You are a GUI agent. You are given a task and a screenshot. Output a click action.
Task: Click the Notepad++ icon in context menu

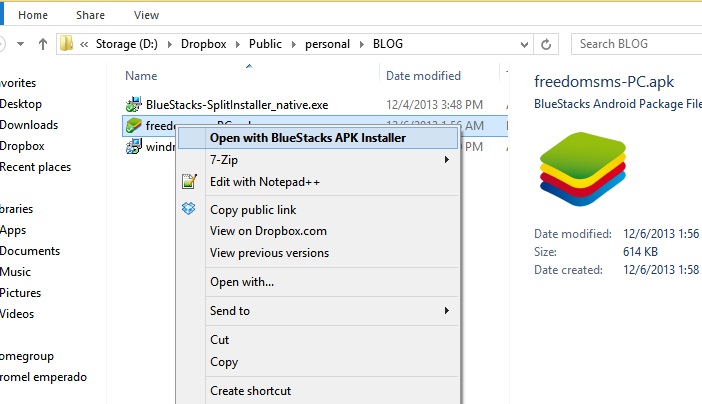(189, 182)
